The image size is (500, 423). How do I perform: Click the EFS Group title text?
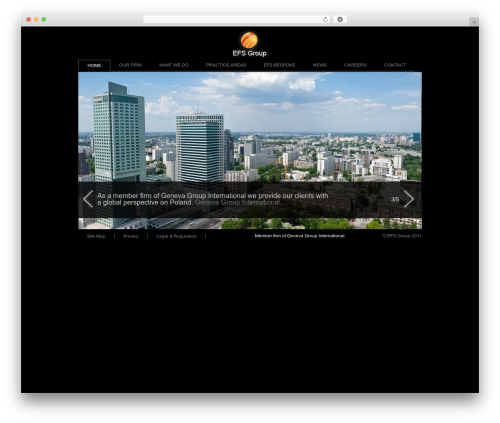pos(249,53)
